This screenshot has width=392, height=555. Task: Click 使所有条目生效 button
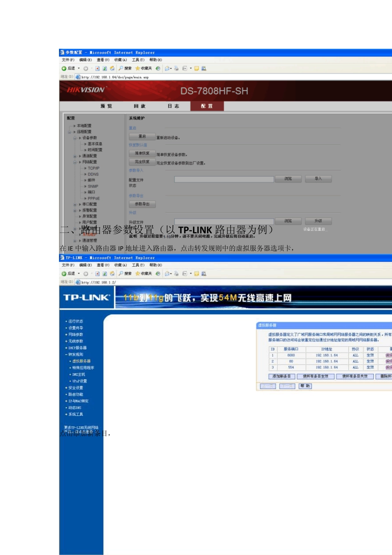coord(316,376)
